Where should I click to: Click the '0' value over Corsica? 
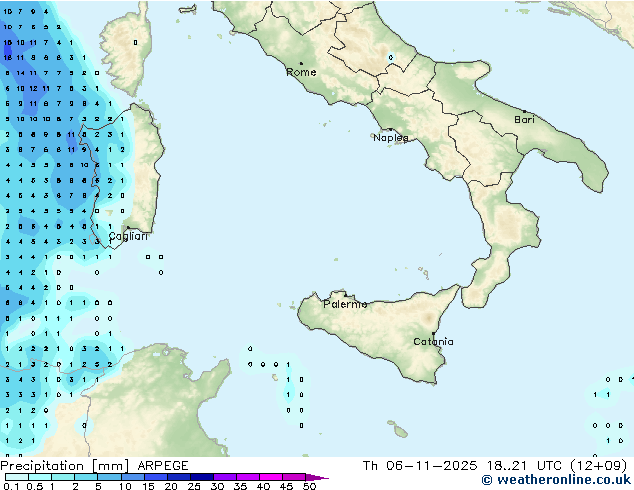pos(135,42)
